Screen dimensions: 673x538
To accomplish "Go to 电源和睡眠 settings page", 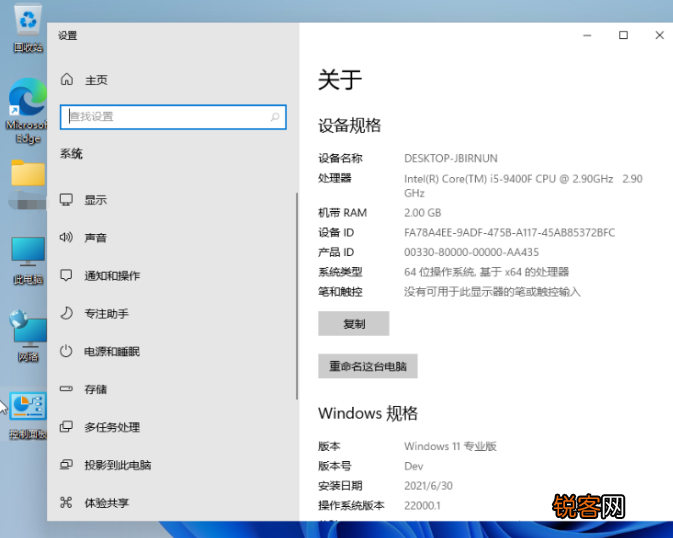I will pyautogui.click(x=112, y=352).
